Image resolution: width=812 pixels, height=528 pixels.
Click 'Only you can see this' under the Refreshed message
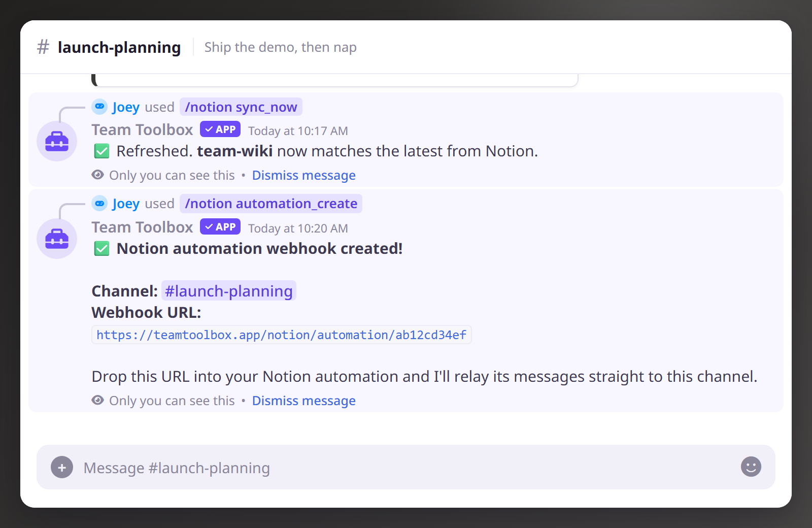[172, 175]
